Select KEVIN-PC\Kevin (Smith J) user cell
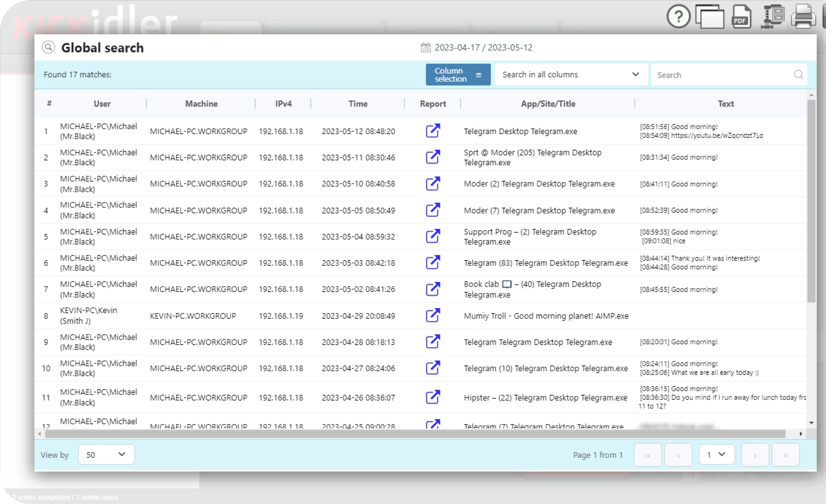The image size is (826, 504). [x=88, y=316]
